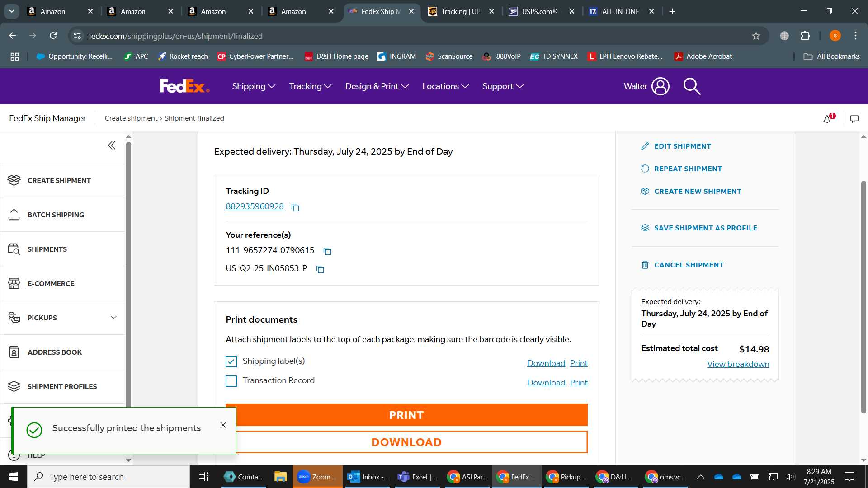Open the Chrome apps grid shortcut
The width and height of the screenshot is (868, 488).
(14, 56)
